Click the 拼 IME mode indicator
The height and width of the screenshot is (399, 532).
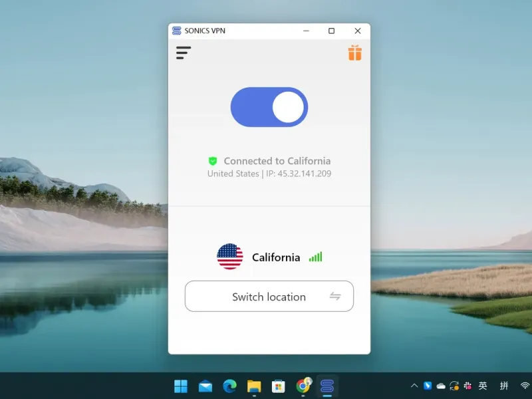click(x=504, y=386)
